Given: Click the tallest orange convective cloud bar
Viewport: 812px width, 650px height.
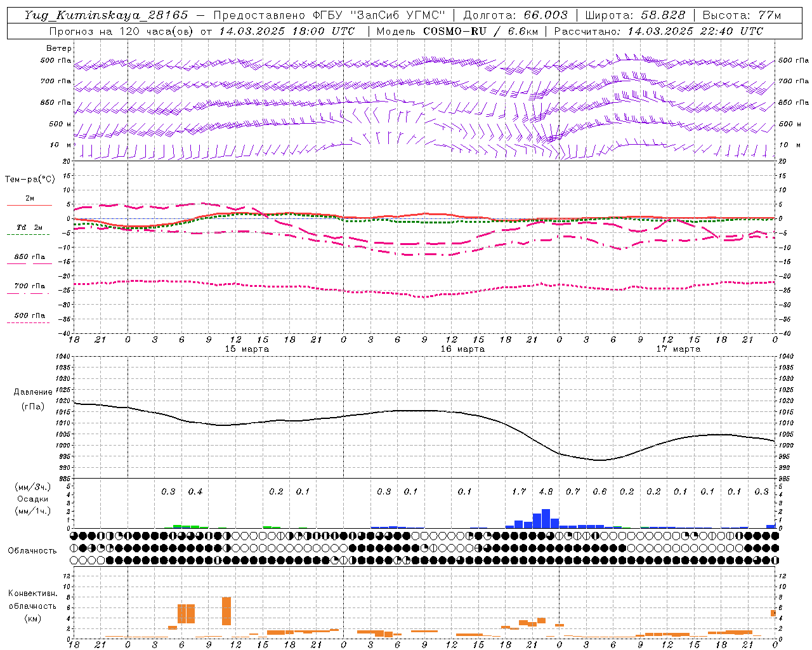Looking at the screenshot, I should [226, 611].
